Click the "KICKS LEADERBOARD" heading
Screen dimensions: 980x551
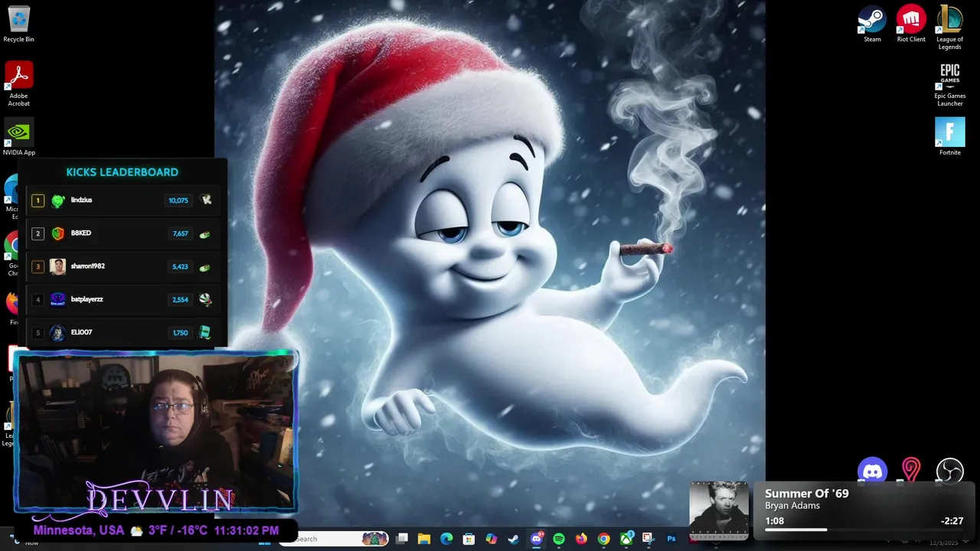[x=122, y=172]
